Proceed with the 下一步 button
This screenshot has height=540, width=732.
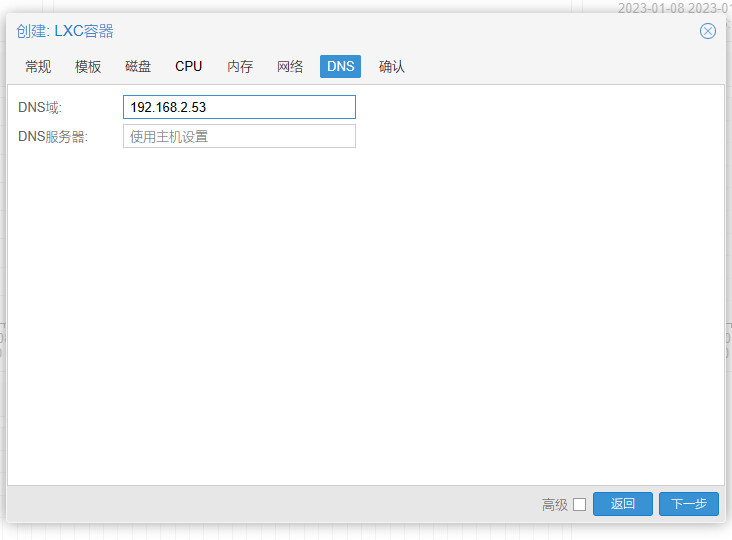(689, 504)
